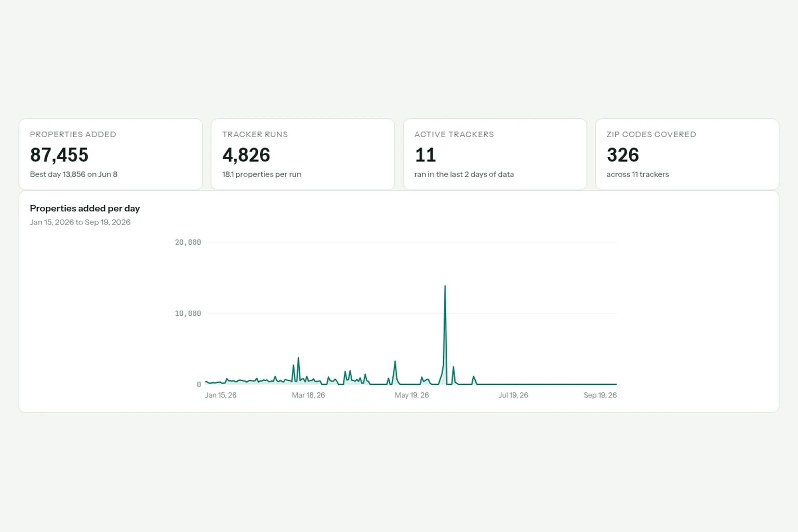Viewport: 798px width, 532px height.
Task: Click the Properties Added value 87,455
Action: 59,155
